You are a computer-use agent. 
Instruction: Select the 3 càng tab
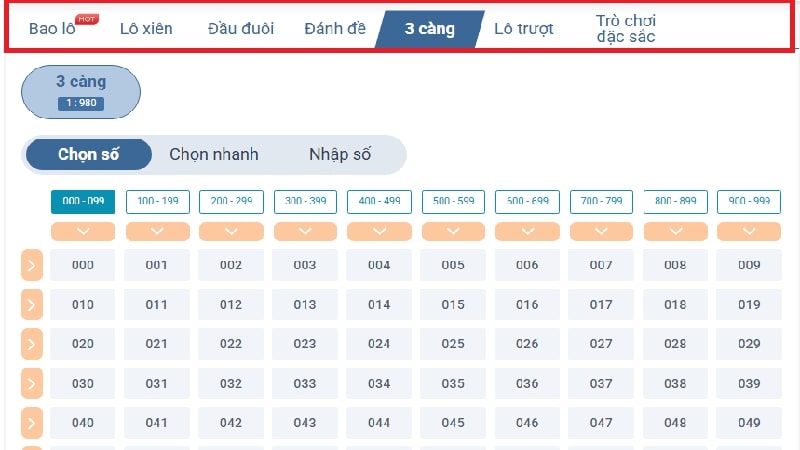[430, 29]
